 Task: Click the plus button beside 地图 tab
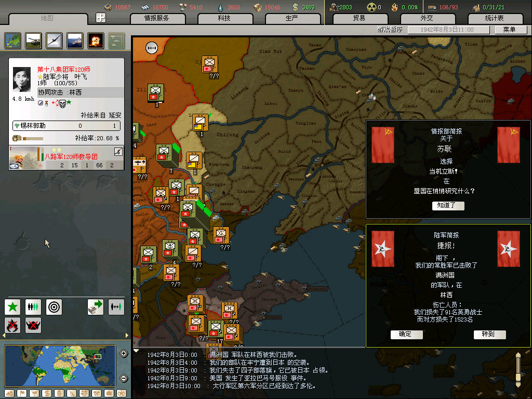(x=101, y=18)
